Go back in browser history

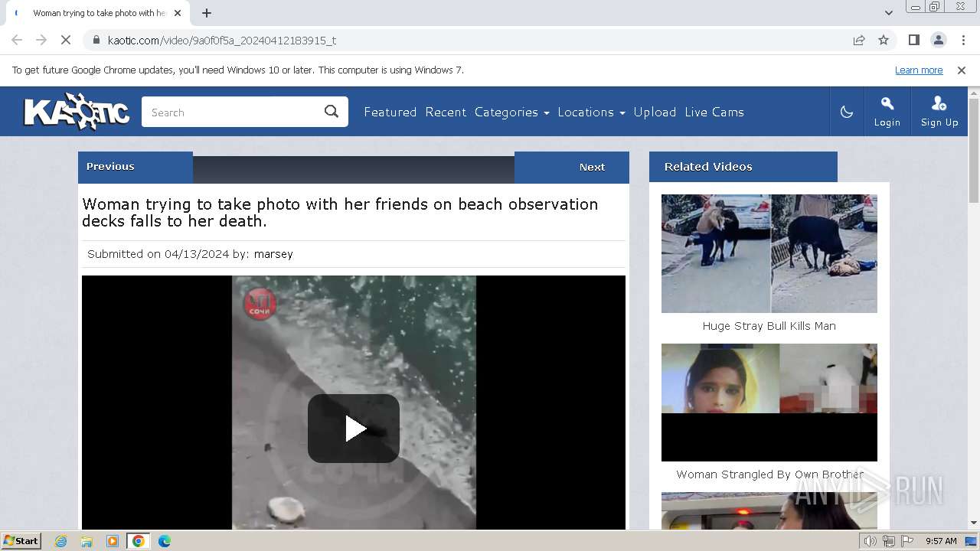pyautogui.click(x=17, y=40)
